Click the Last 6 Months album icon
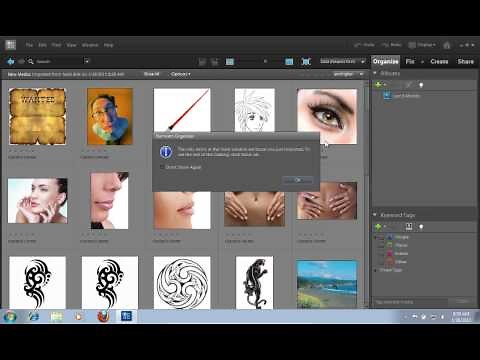This screenshot has height=360, width=480. [x=387, y=96]
